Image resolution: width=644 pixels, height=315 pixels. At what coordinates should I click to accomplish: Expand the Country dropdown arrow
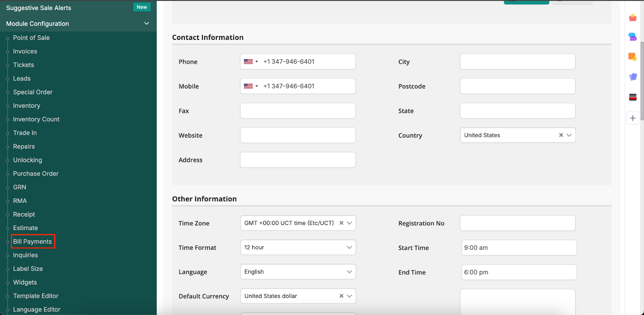569,135
